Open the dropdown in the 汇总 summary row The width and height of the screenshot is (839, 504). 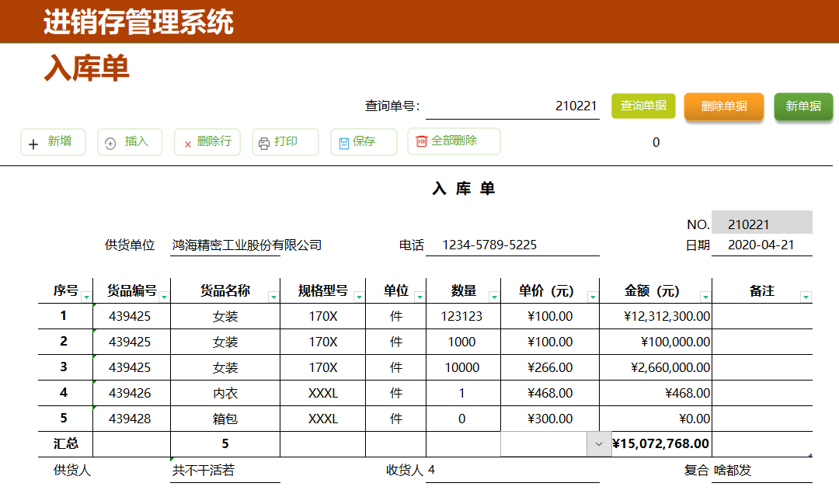tap(597, 443)
